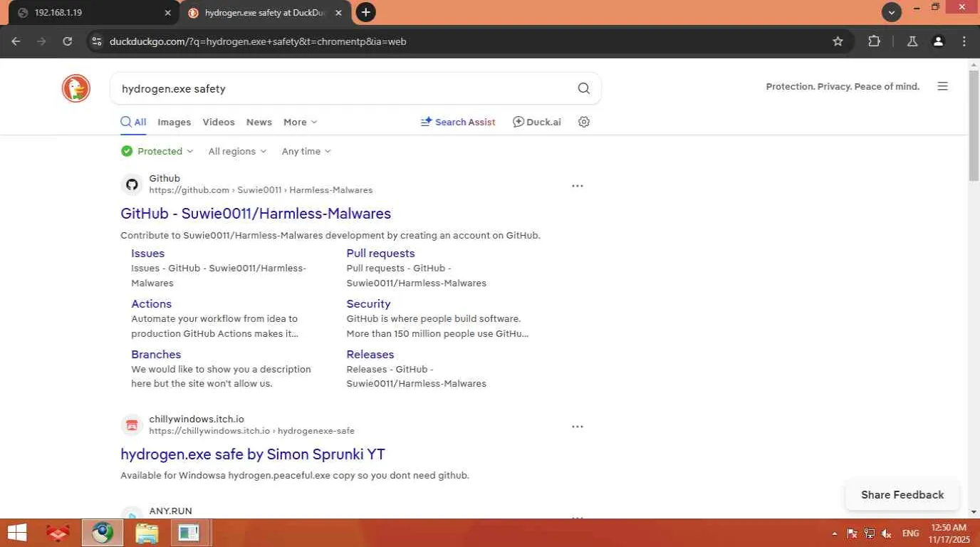Open Search Assist
The width and height of the screenshot is (980, 547).
(x=458, y=122)
